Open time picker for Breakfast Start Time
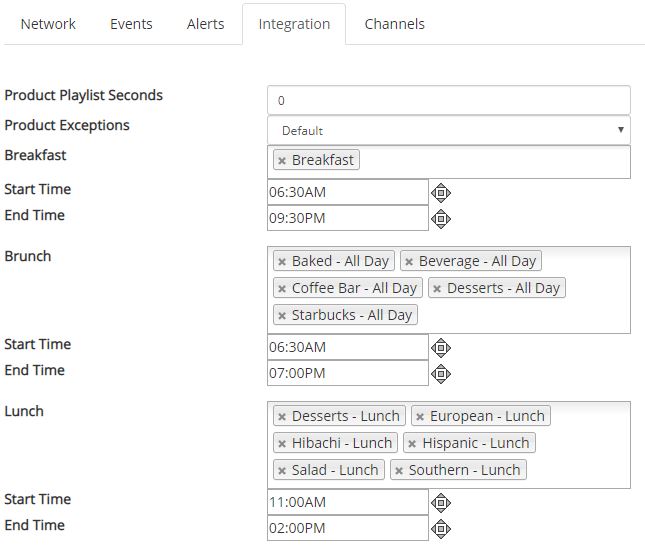This screenshot has width=645, height=550. point(441,193)
